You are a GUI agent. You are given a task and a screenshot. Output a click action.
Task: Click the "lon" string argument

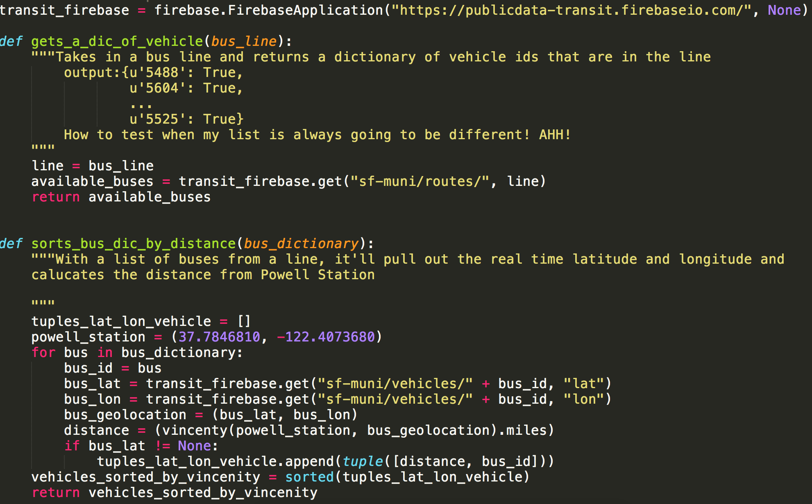pyautogui.click(x=583, y=399)
